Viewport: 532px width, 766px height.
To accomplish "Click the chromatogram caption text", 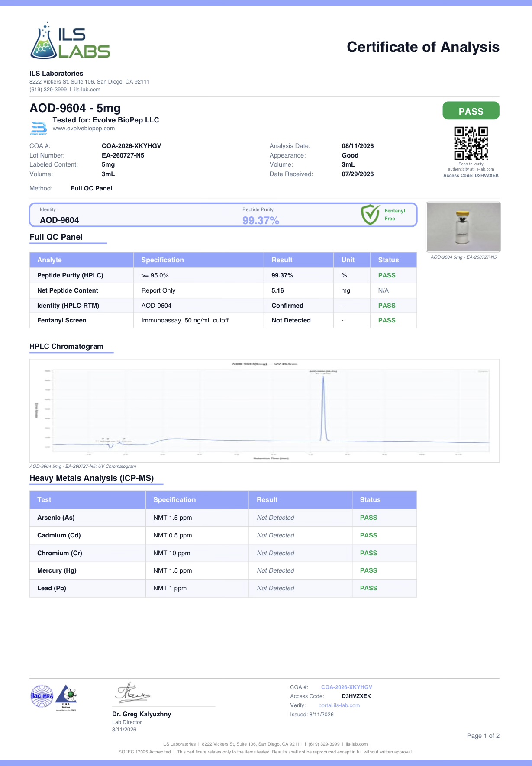I will (x=83, y=467).
